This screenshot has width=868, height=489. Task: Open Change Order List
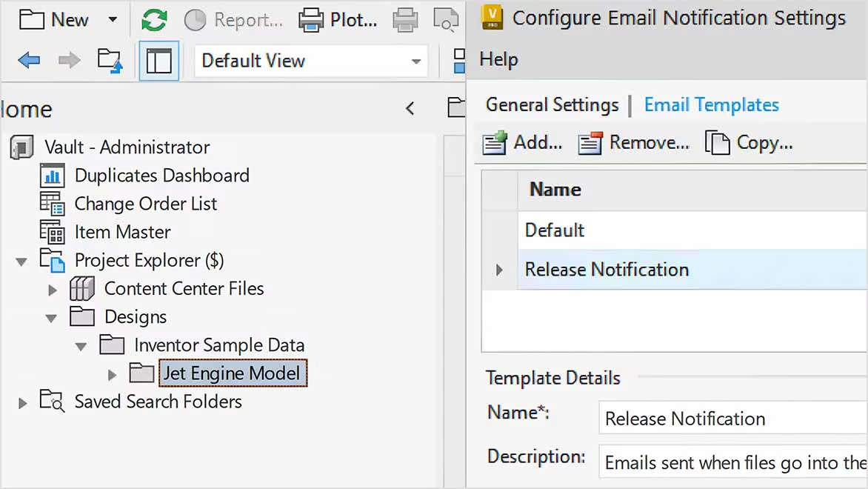point(146,204)
